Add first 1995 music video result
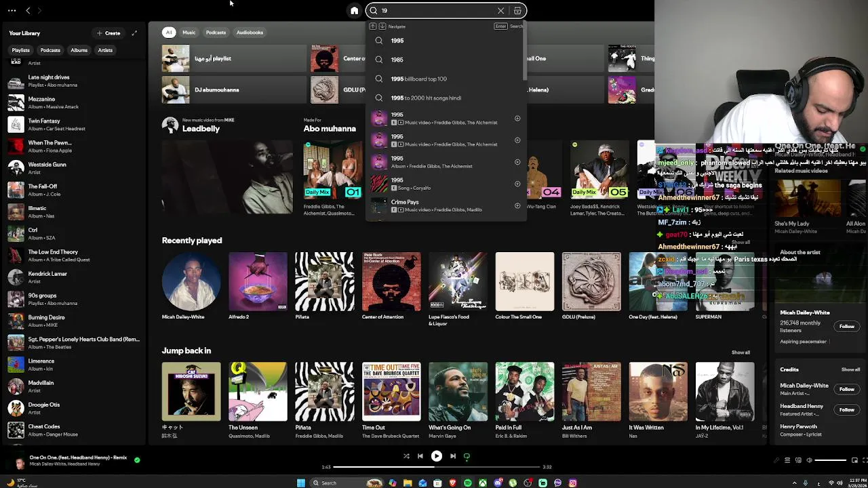 tap(517, 119)
